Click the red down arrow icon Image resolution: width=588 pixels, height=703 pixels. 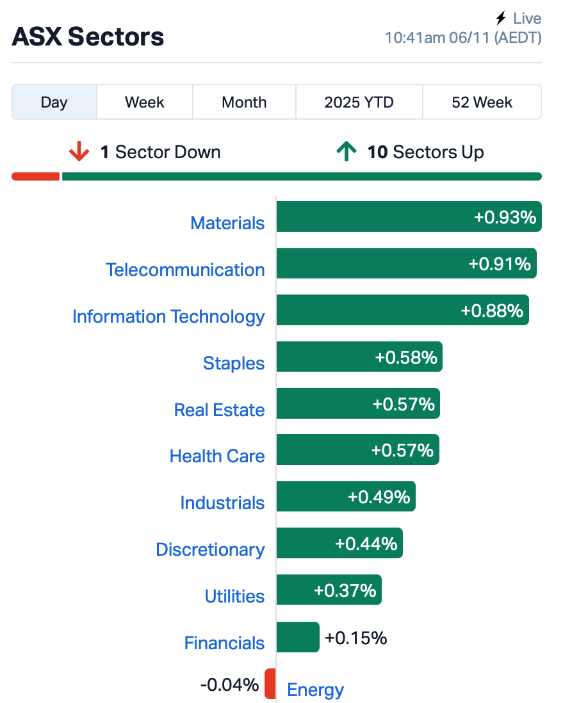pos(79,152)
